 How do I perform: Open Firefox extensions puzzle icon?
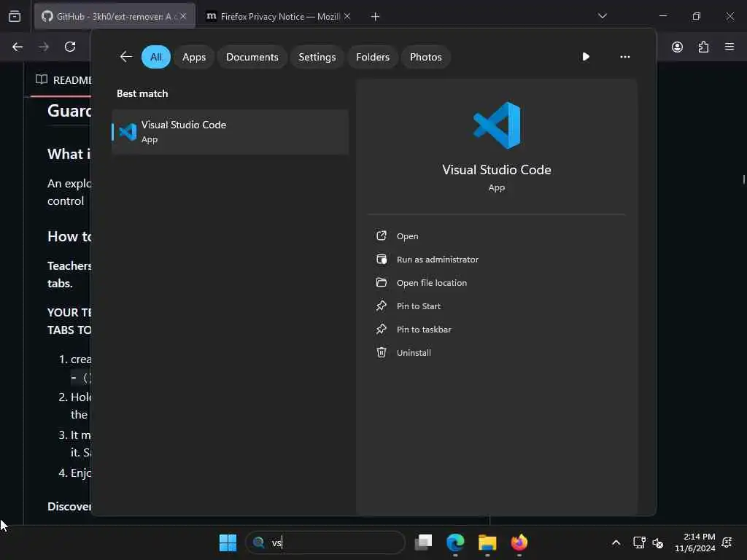(703, 47)
